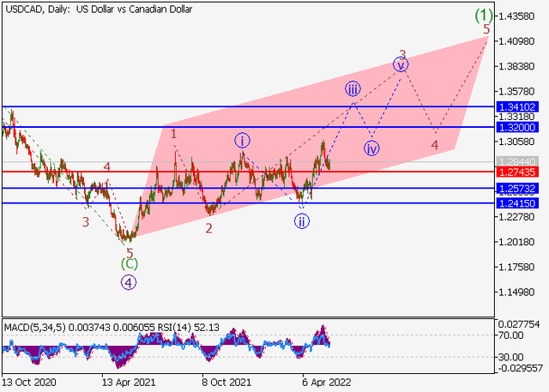
Task: Click the 1.30580 price axis value
Action: tap(517, 142)
